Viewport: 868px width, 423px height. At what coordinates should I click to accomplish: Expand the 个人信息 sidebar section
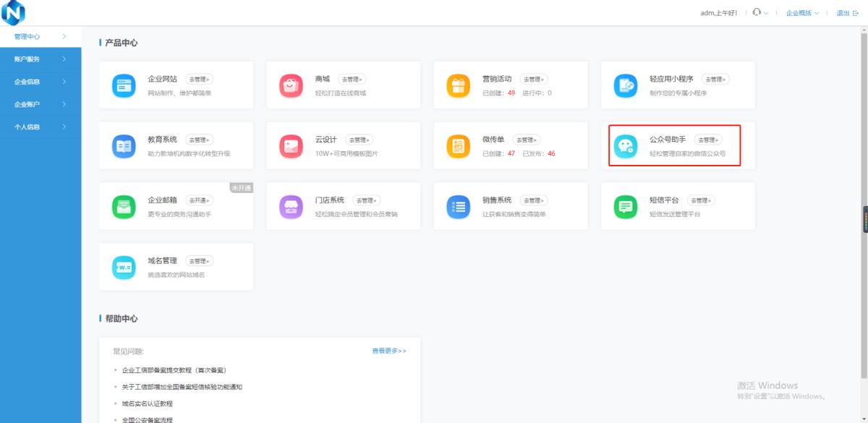tap(40, 127)
